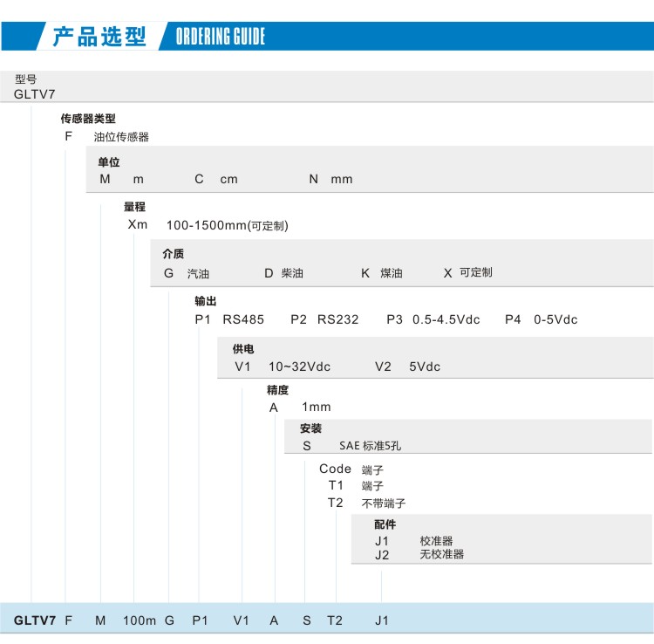Select the mm unit option
The width and height of the screenshot is (654, 644).
tap(342, 180)
